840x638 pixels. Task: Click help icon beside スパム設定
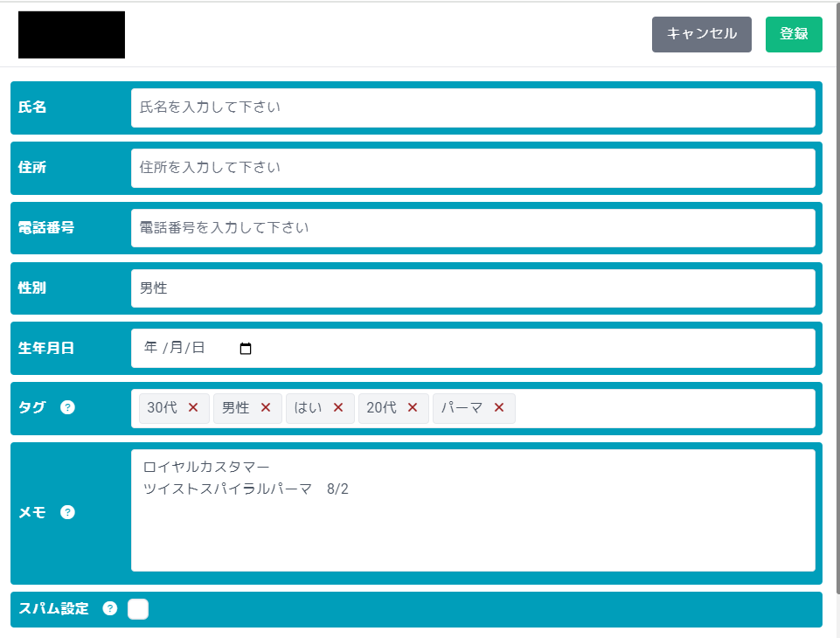click(x=109, y=608)
